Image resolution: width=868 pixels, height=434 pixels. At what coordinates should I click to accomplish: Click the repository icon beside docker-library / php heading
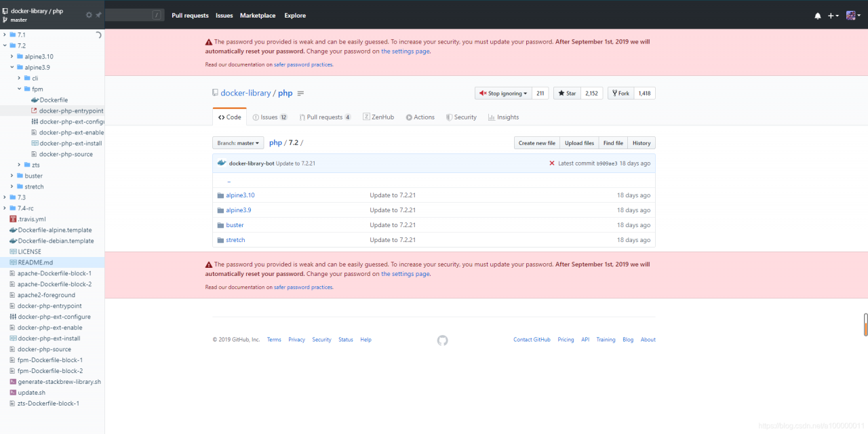pos(215,93)
